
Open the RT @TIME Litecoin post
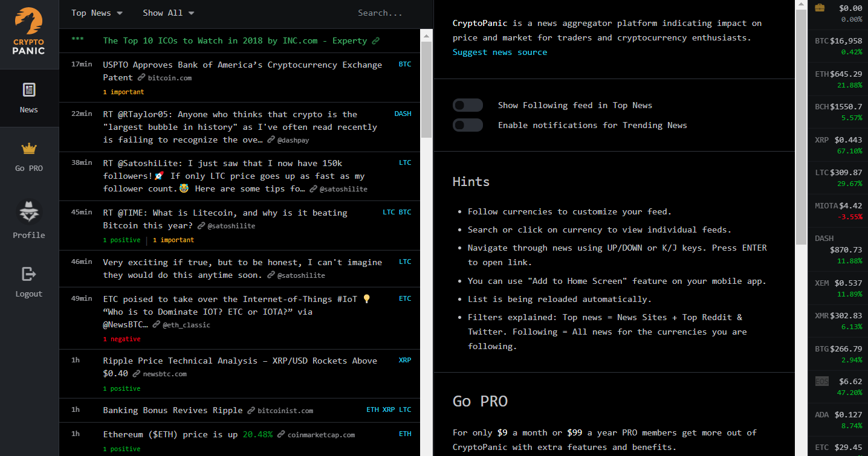(x=225, y=219)
